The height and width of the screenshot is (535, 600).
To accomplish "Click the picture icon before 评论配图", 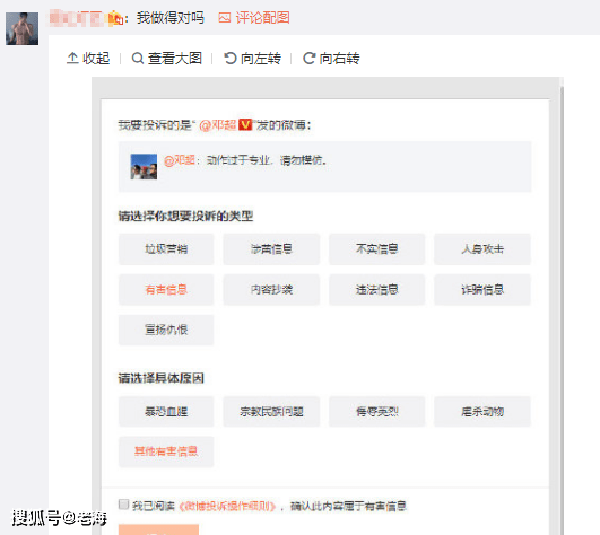I will coord(225,18).
